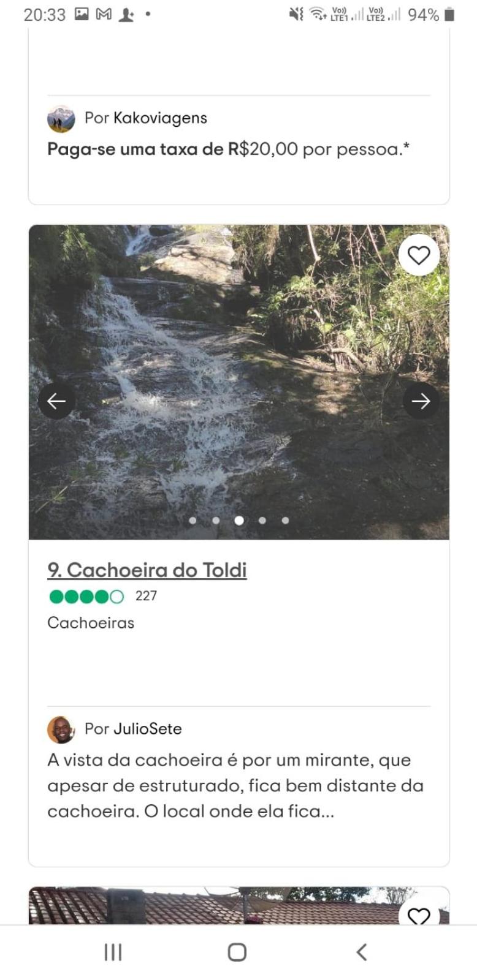Tap the previous photo arrow on waterfall image
Screen dimensions: 477x980
tap(56, 401)
